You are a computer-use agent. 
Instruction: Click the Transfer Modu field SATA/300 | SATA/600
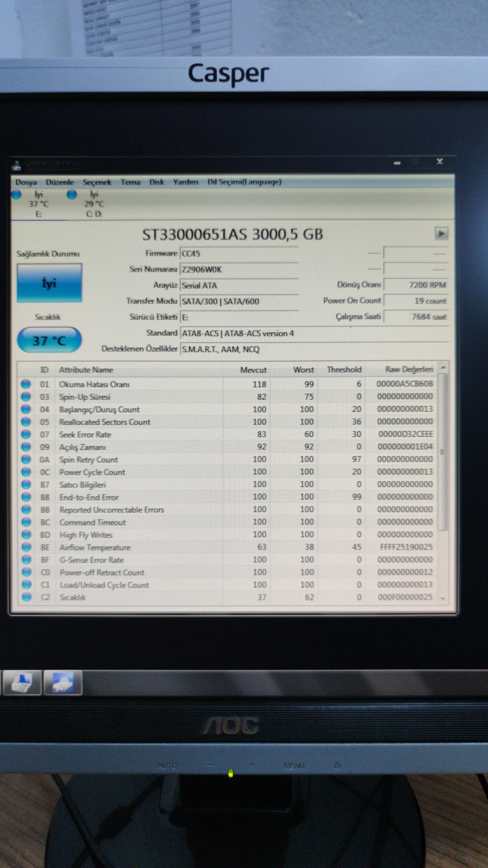(239, 301)
